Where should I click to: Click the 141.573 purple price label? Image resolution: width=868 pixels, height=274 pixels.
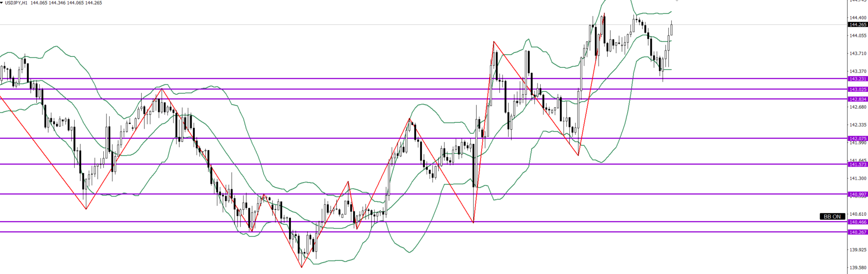858,164
